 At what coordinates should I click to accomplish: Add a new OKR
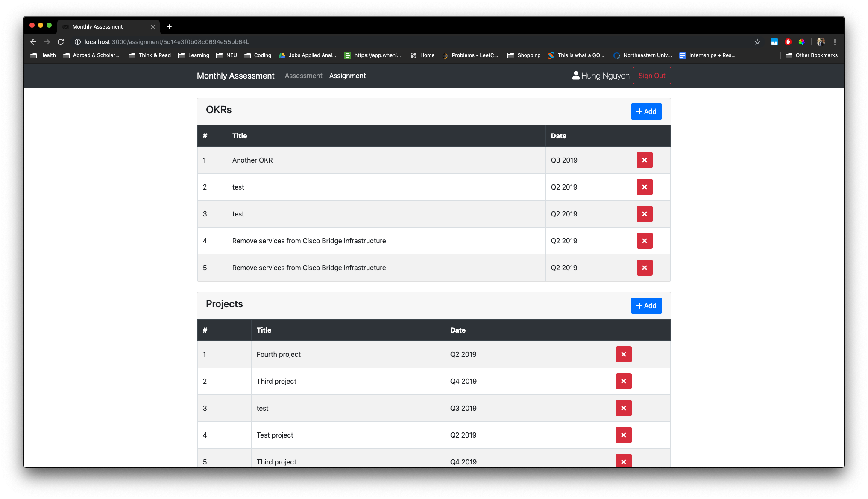(646, 111)
